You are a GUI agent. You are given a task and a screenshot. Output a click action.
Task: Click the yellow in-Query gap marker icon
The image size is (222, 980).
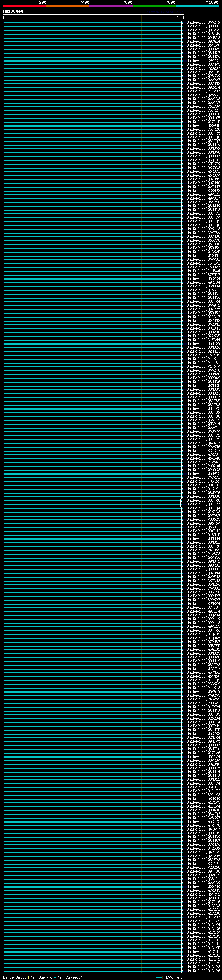point(28,977)
